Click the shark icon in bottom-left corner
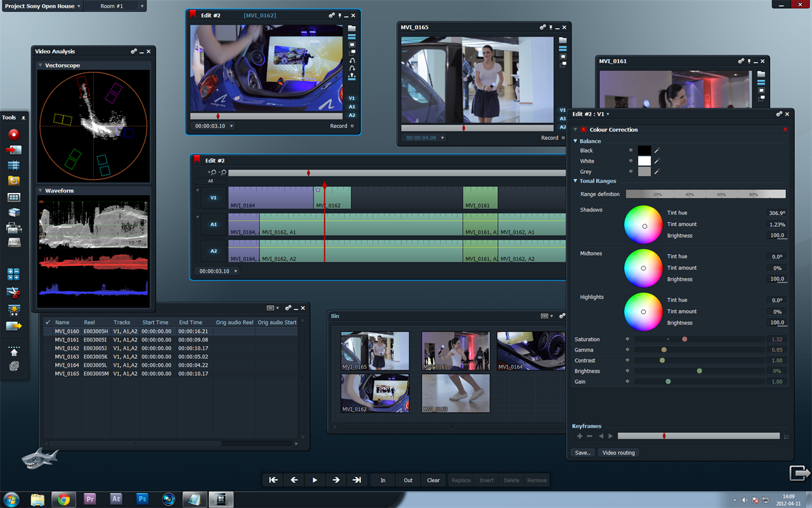Screen dimensions: 812x508 (x=39, y=457)
